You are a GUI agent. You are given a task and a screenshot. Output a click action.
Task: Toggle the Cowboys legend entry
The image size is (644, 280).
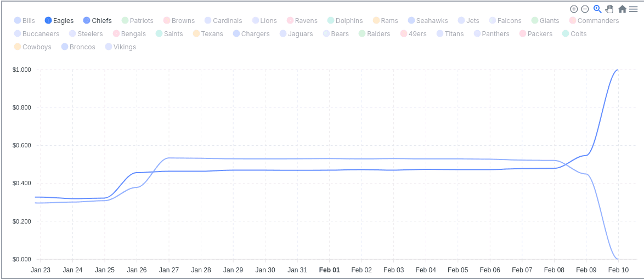point(33,47)
